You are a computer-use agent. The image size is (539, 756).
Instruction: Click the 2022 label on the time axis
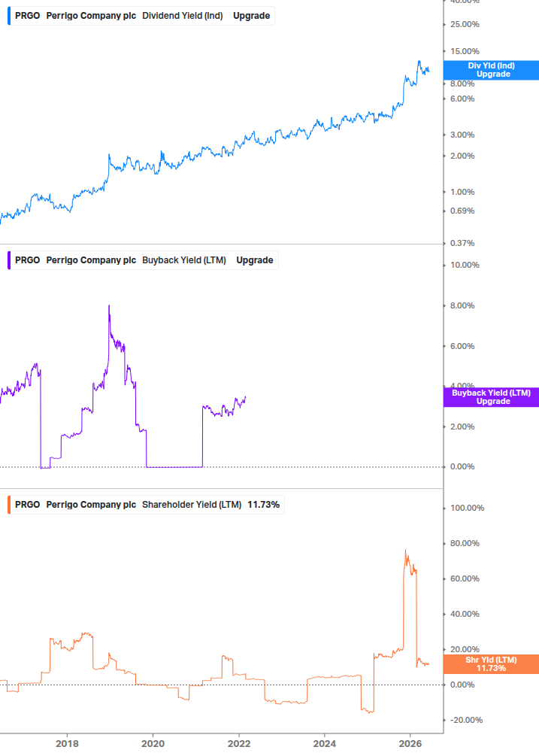(239, 744)
